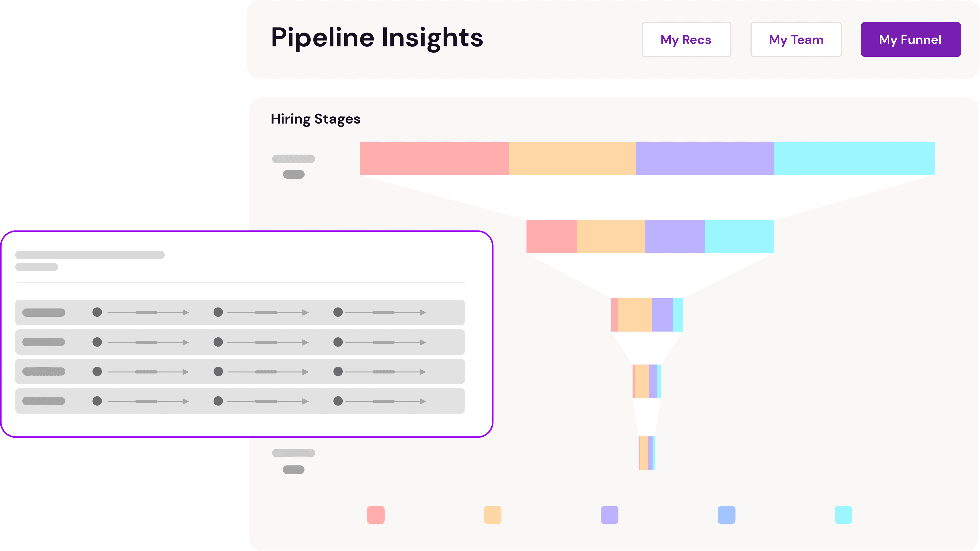Select cyan segment of the second funnel bar
980x551 pixels.
tap(739, 236)
